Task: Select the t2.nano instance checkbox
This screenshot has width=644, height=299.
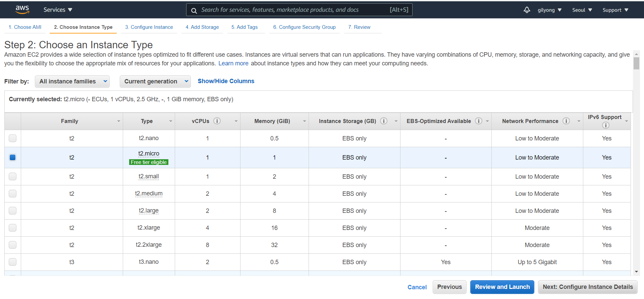Action: pos(12,138)
